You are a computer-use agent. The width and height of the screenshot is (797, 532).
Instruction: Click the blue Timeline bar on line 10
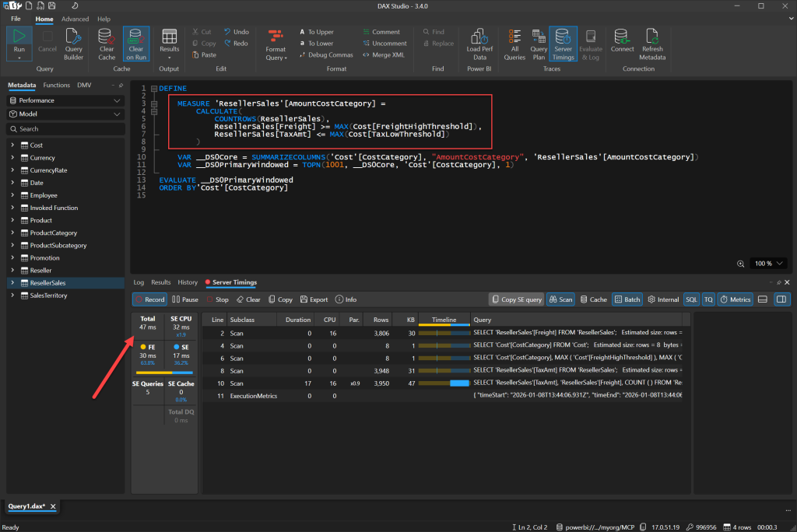pyautogui.click(x=459, y=383)
